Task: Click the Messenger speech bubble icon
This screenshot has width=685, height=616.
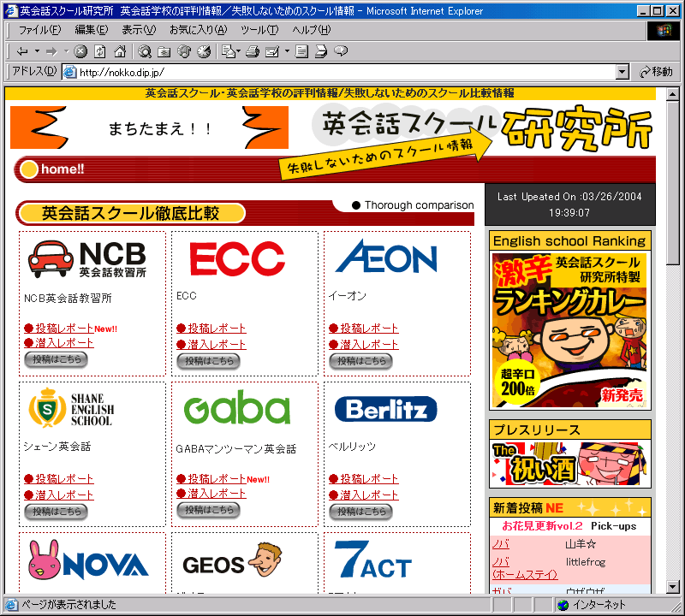Action: [341, 51]
